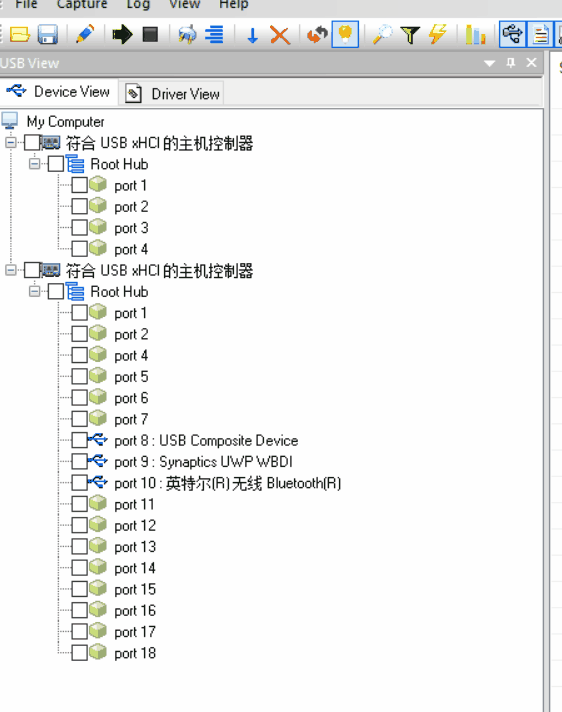
Task: Check the port 8 USB Composite Device checkbox
Action: click(79, 440)
